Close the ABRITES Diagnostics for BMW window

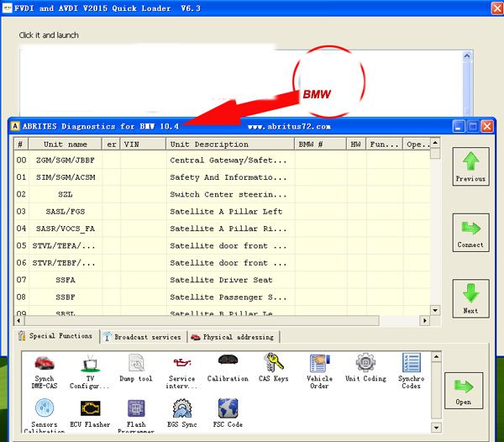487,126
